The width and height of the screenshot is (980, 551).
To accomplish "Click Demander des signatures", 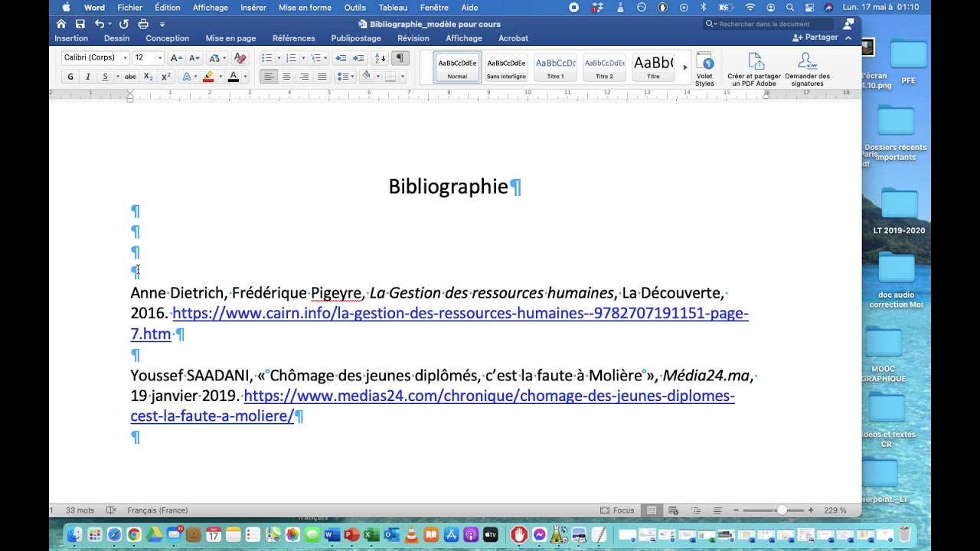I will tap(807, 69).
